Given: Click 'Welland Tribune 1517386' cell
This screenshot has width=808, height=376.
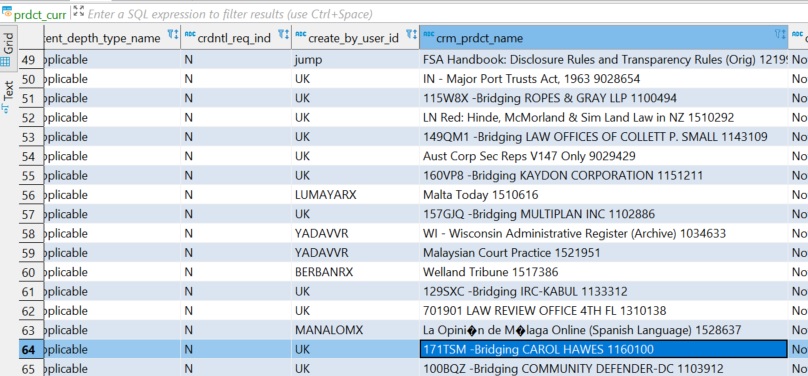Looking at the screenshot, I should click(x=603, y=272).
